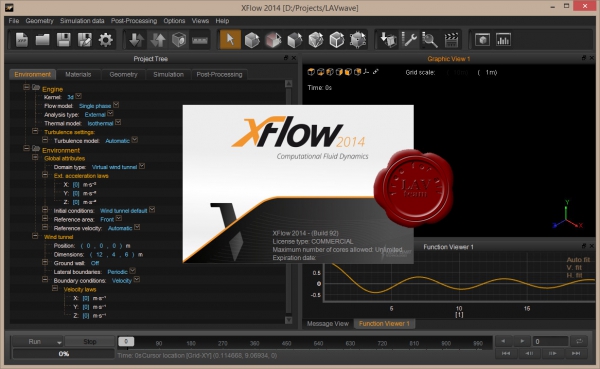Click the timeline frame 0 marker
The image size is (600, 369).
point(126,341)
